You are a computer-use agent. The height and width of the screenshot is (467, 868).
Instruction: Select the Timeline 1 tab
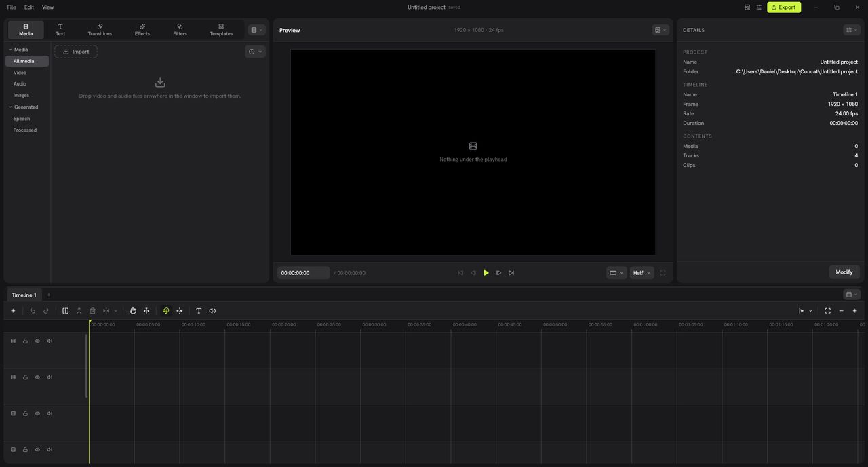pos(24,295)
